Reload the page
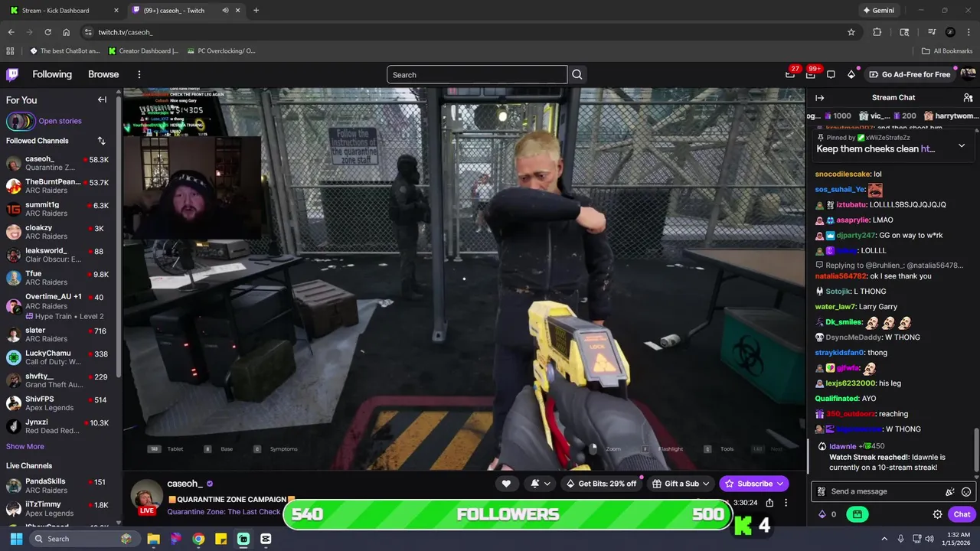The height and width of the screenshot is (551, 980). (47, 32)
